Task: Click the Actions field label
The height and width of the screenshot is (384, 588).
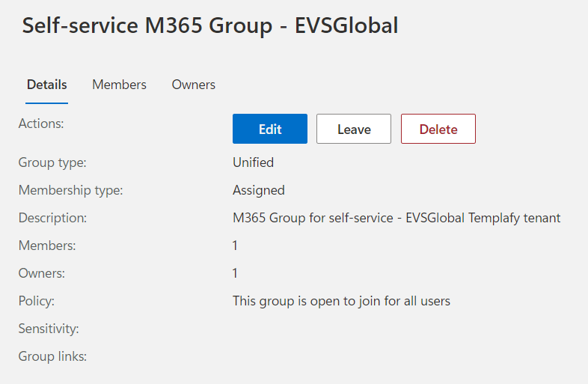Action: pyautogui.click(x=41, y=124)
